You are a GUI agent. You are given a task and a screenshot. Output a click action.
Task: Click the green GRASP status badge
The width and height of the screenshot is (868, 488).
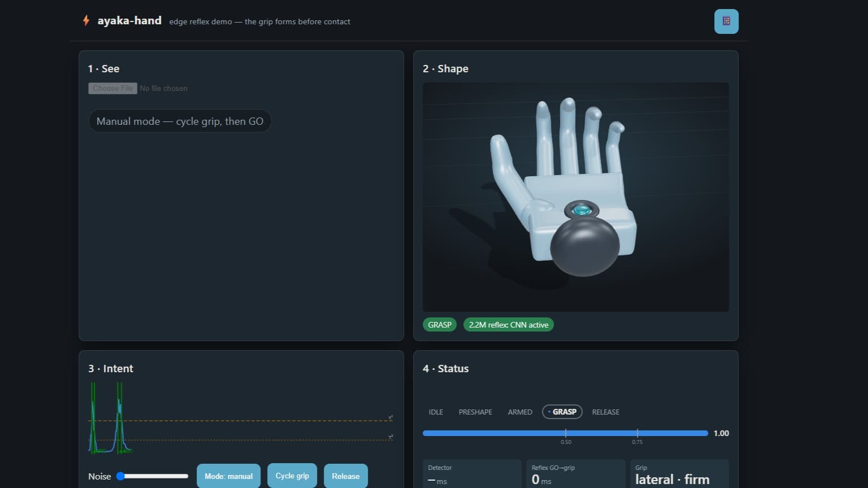440,325
